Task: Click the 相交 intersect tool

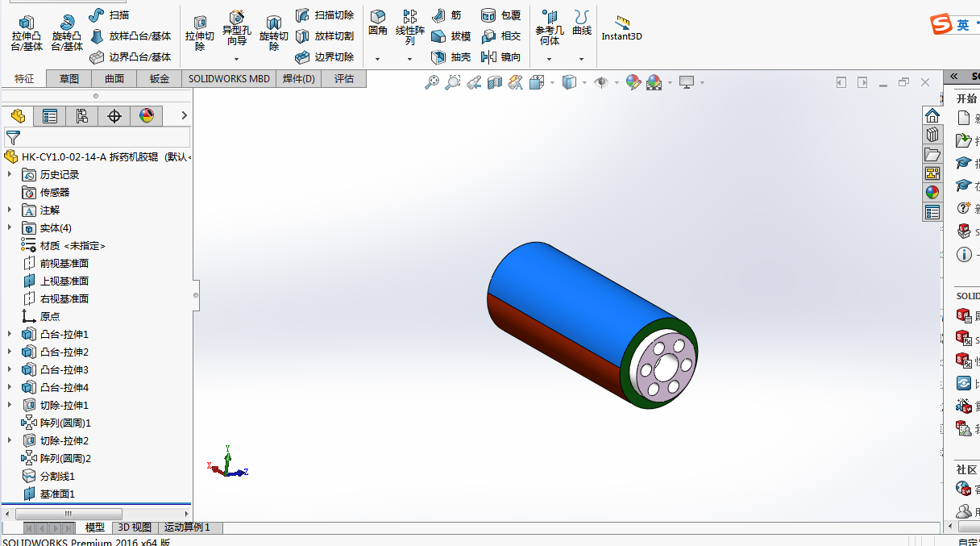Action: (x=501, y=36)
